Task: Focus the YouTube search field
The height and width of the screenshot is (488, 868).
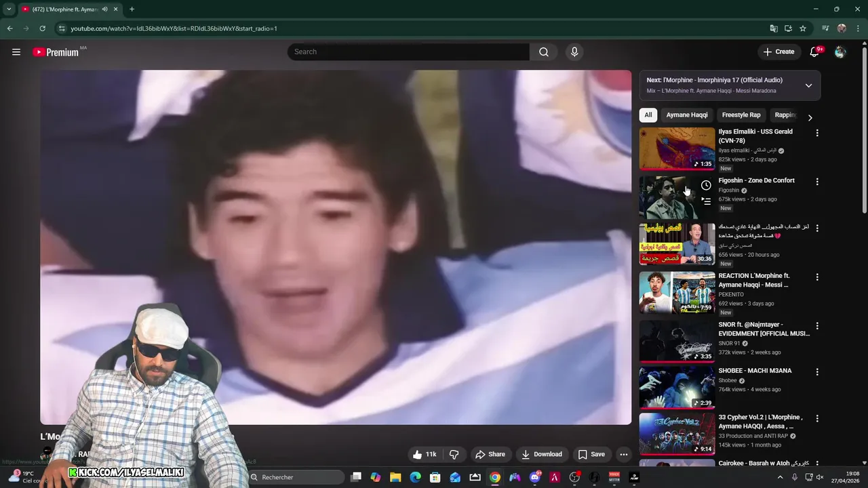Action: click(408, 52)
